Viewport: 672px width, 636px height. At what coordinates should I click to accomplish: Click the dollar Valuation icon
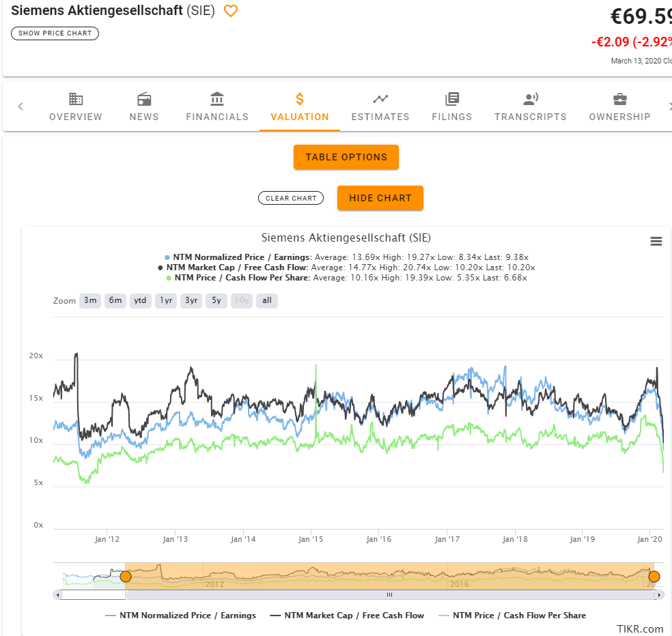pos(299,98)
